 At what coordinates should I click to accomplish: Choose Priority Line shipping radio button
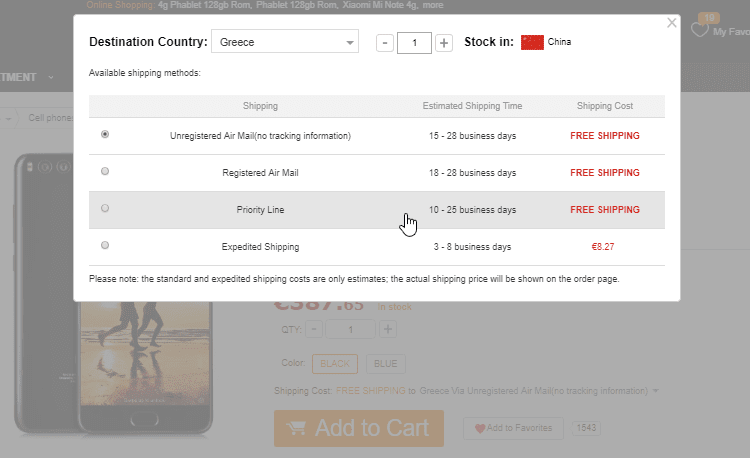click(106, 208)
